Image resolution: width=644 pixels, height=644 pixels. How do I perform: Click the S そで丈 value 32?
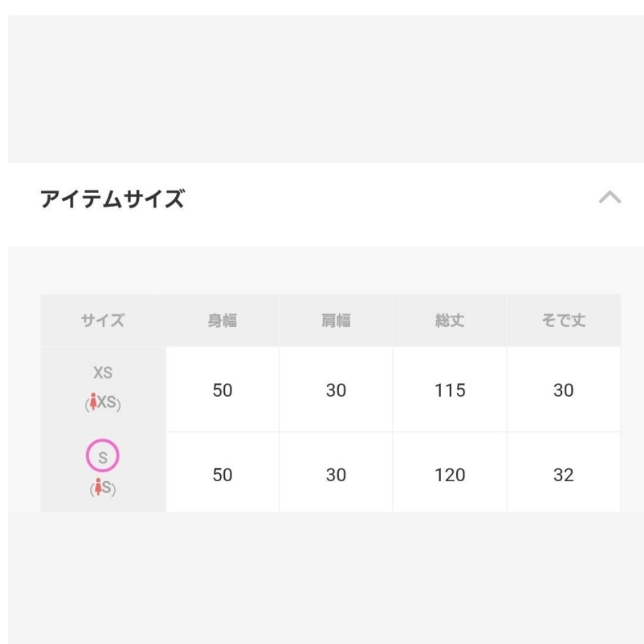563,475
